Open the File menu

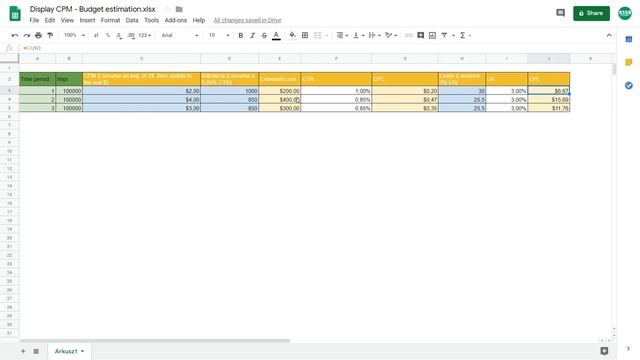(34, 20)
